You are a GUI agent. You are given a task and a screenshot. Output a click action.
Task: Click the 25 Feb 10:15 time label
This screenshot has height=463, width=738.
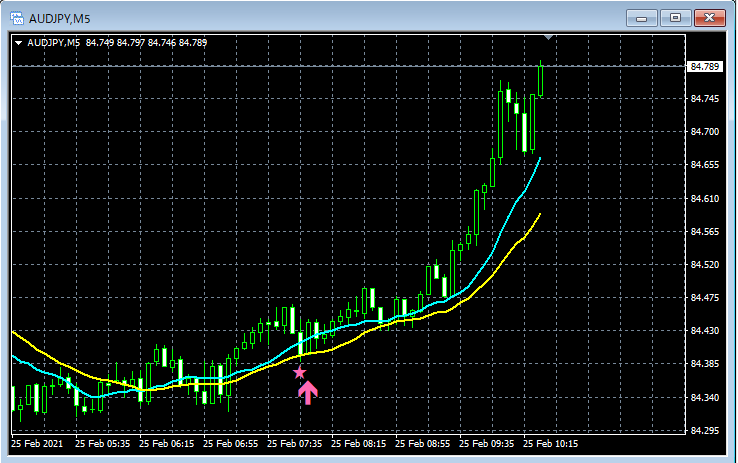point(551,444)
